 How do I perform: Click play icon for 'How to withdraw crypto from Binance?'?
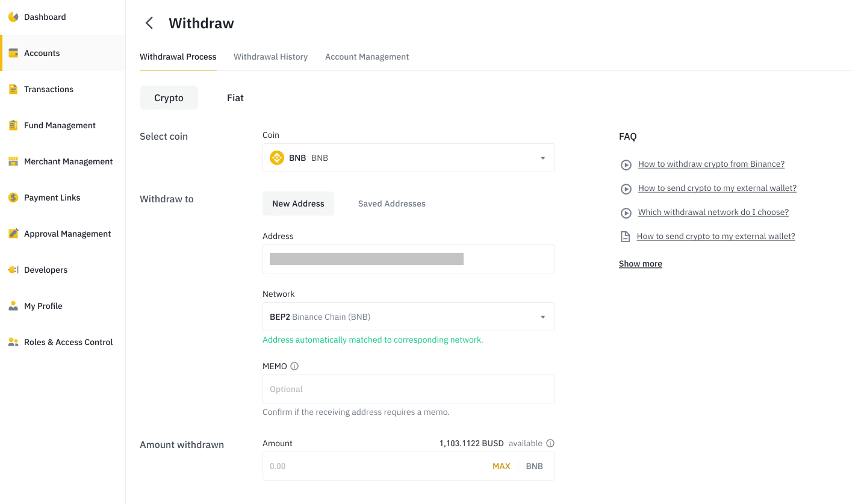point(626,164)
